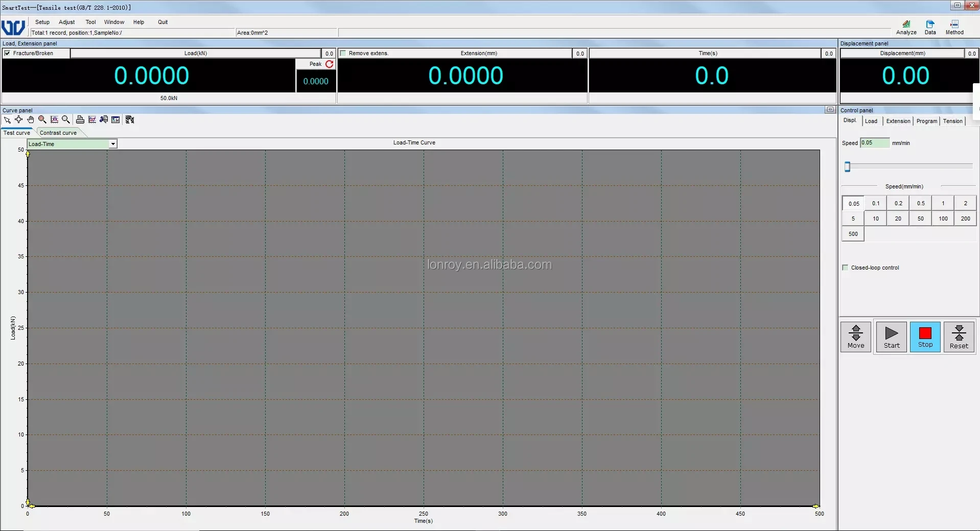Viewport: 980px width, 531px height.
Task: Activate the hand pan tool
Action: (x=31, y=119)
